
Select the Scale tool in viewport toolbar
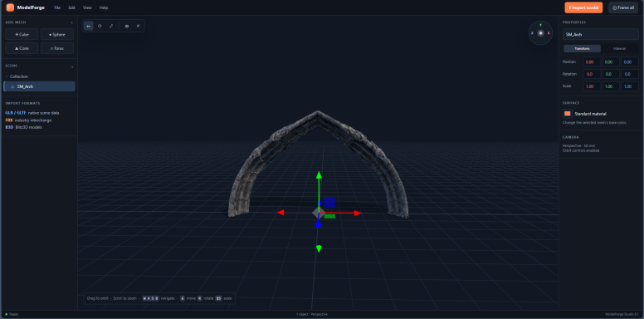tap(111, 26)
